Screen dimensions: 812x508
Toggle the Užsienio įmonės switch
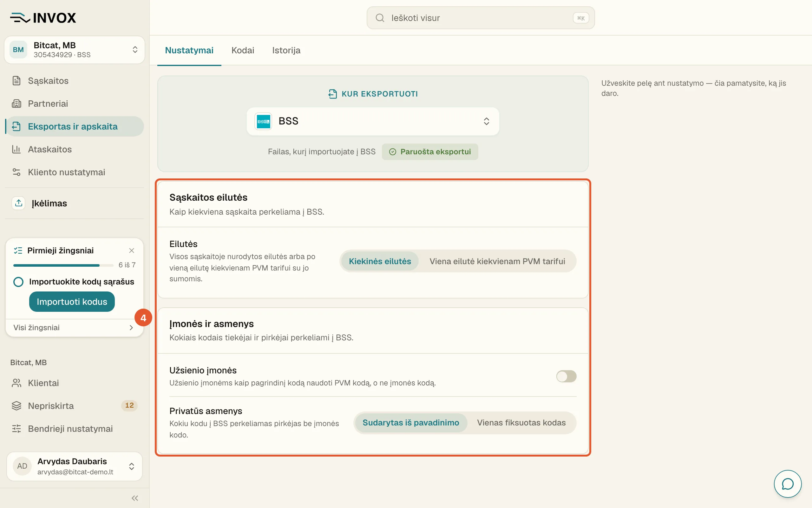[566, 376]
